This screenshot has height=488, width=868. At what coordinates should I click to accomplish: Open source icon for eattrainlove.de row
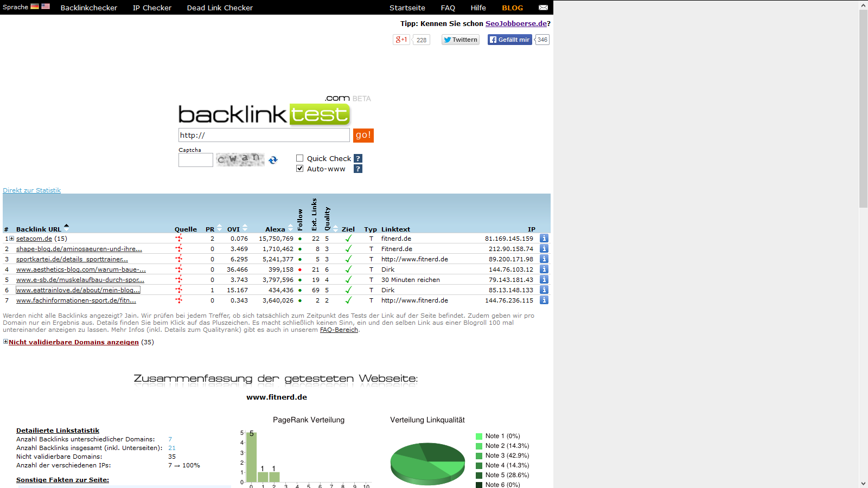(x=178, y=290)
